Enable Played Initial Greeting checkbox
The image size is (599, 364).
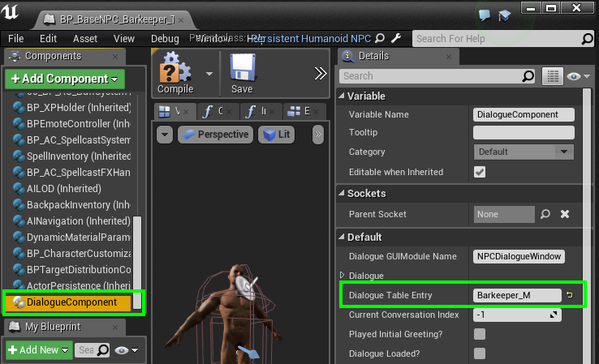(x=480, y=334)
